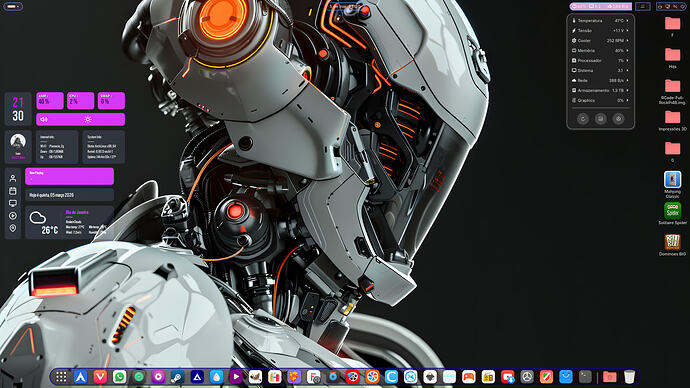690x388 pixels.
Task: Launch Vivaldi browser from the dock
Action: click(x=100, y=377)
